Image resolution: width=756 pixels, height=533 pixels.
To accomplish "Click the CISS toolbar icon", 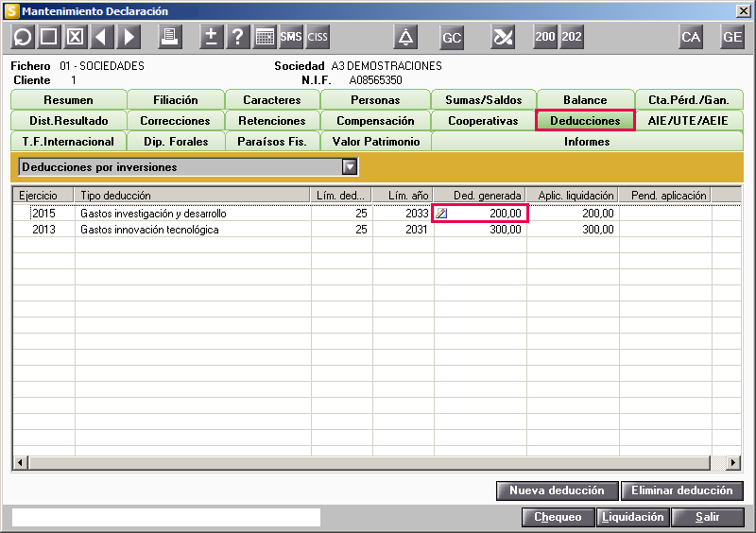I will coord(318,37).
